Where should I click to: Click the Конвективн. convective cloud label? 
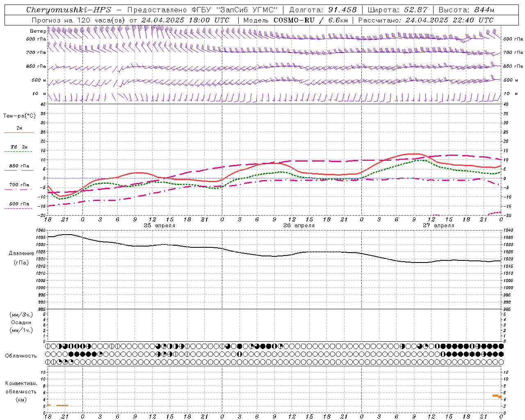(21, 383)
